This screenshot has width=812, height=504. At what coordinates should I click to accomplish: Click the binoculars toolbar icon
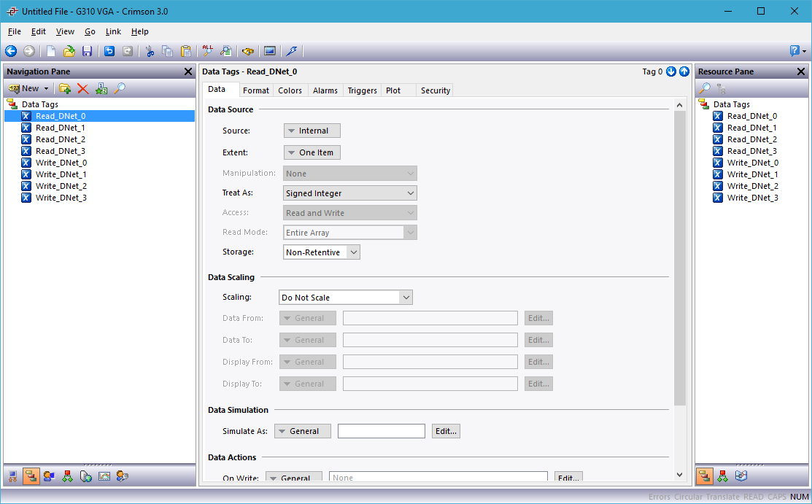[x=248, y=51]
